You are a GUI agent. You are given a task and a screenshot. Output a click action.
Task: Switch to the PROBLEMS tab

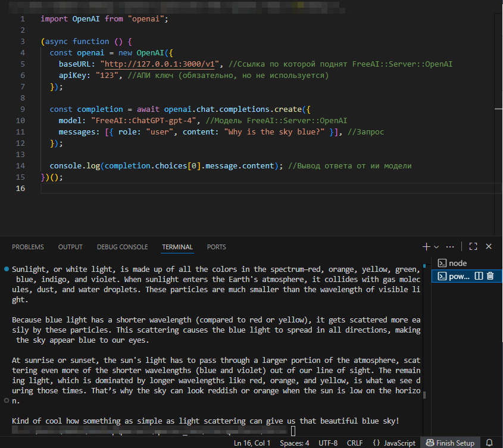tap(28, 247)
